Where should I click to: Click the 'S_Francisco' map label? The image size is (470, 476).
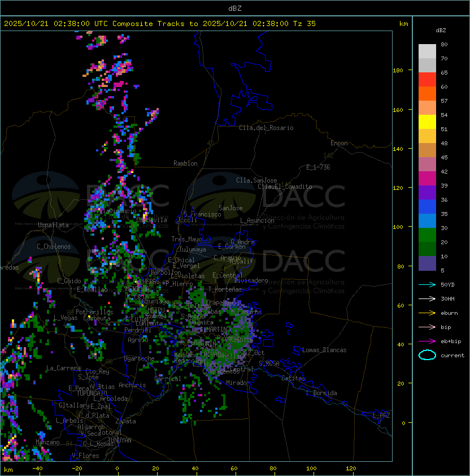click(x=202, y=214)
